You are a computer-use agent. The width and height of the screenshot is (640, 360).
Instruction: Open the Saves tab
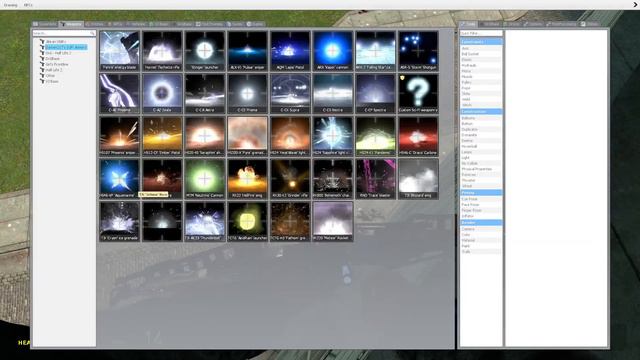256,24
